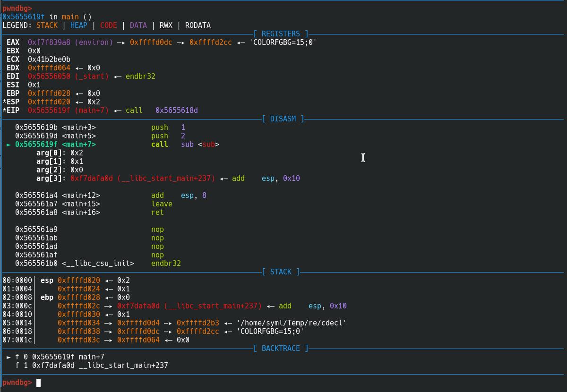The image size is (567, 392).
Task: Click the asterisk marker beside ESP register
Action: 4,102
